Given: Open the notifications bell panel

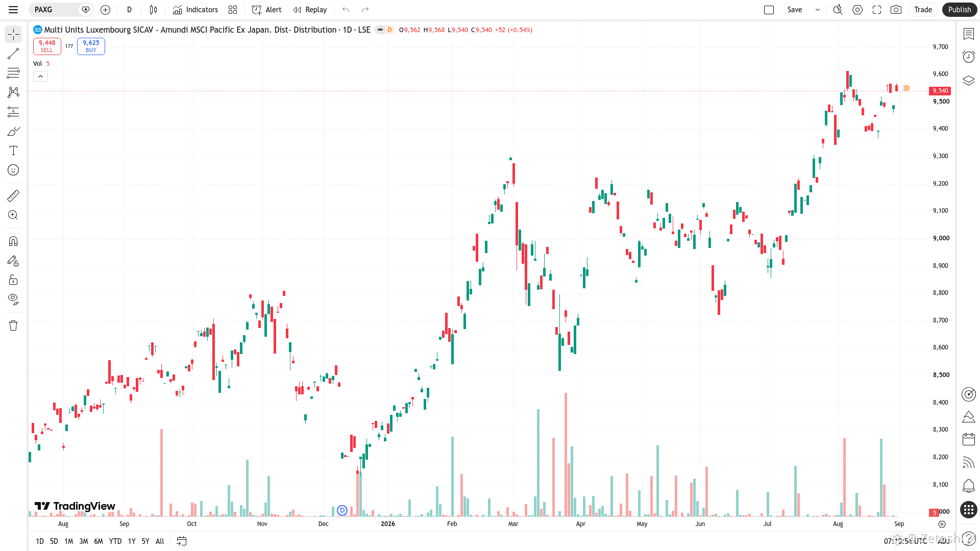Looking at the screenshot, I should [969, 486].
